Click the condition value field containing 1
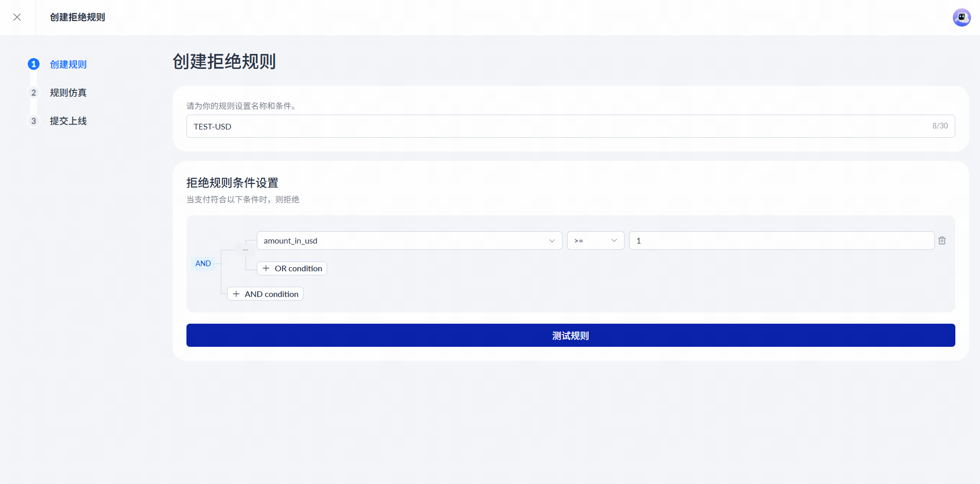 pos(781,240)
